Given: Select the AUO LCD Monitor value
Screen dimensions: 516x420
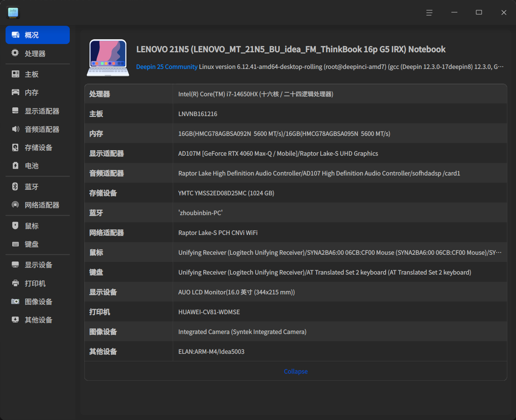Looking at the screenshot, I should click(237, 292).
